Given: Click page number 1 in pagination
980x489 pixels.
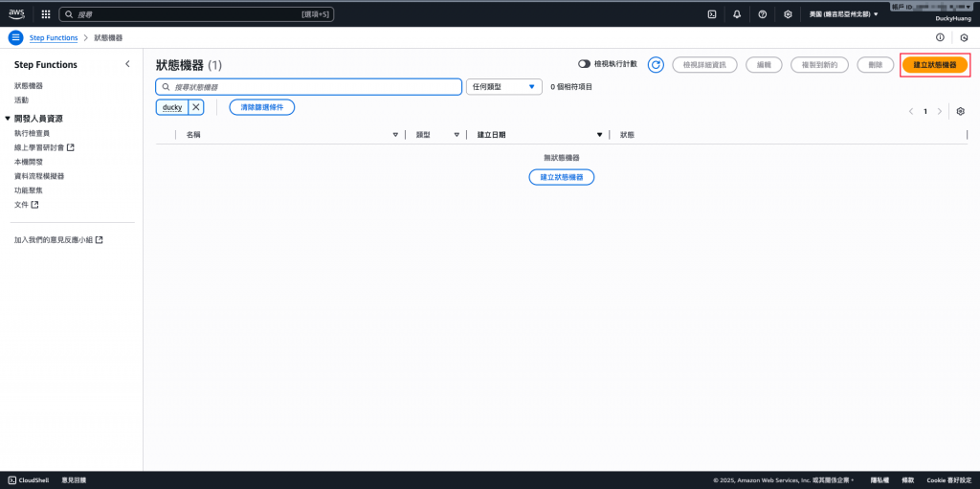Looking at the screenshot, I should (925, 111).
